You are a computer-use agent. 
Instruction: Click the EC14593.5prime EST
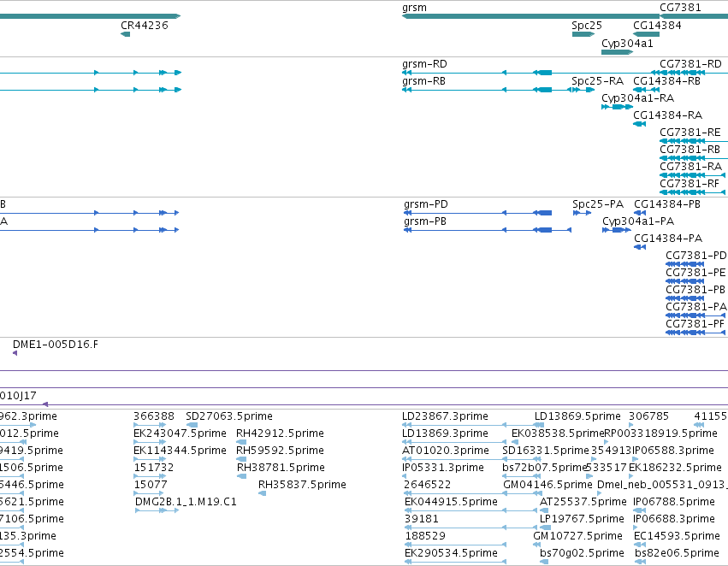[640, 545]
